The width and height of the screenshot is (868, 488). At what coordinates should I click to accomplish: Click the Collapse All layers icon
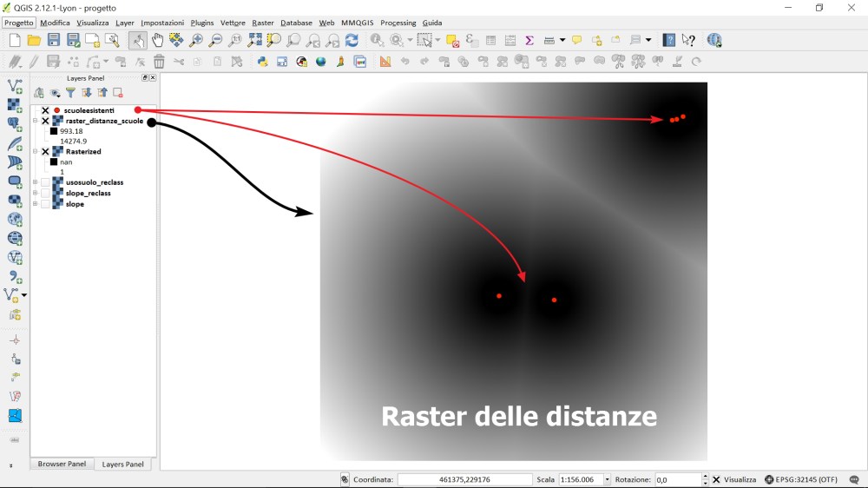click(102, 93)
